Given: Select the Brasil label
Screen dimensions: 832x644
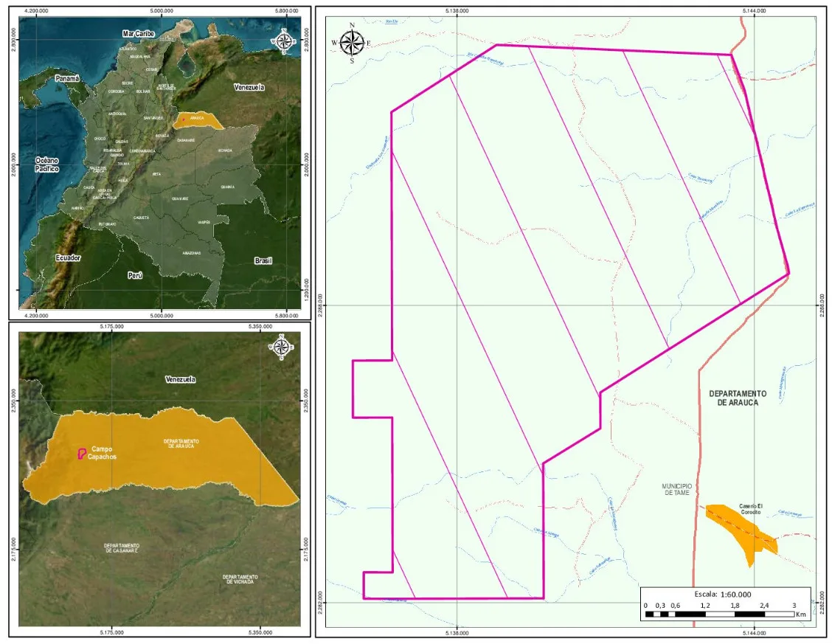Looking at the screenshot, I should click(263, 260).
